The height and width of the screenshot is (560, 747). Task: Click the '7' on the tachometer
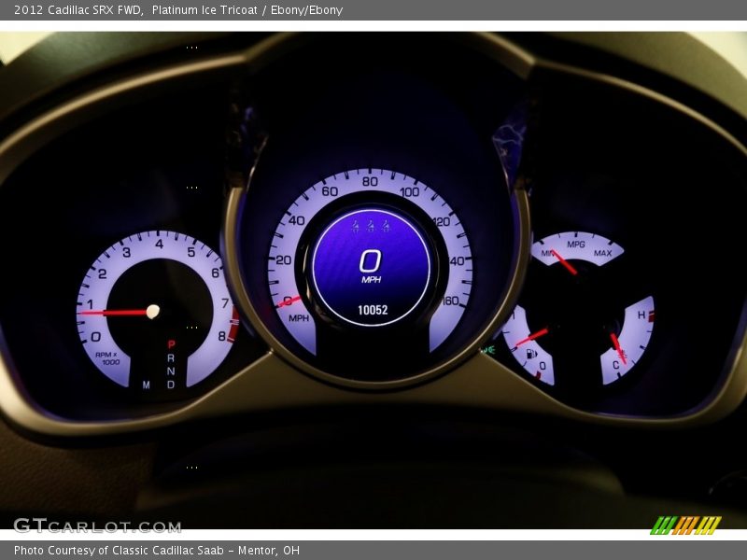225,303
